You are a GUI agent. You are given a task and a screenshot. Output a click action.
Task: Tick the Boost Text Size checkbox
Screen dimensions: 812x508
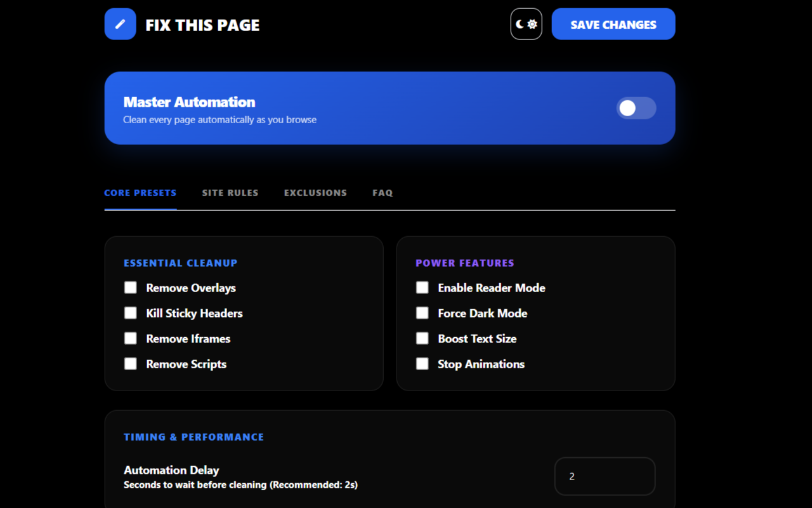(x=422, y=338)
